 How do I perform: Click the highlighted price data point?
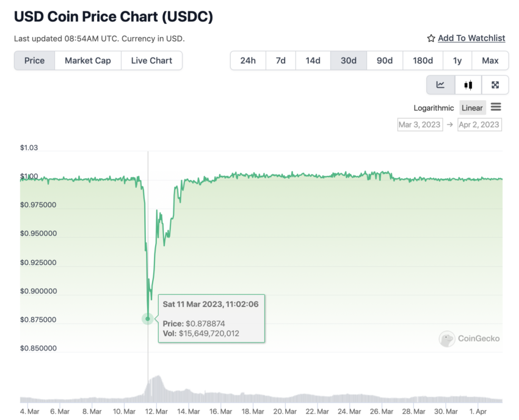148,319
